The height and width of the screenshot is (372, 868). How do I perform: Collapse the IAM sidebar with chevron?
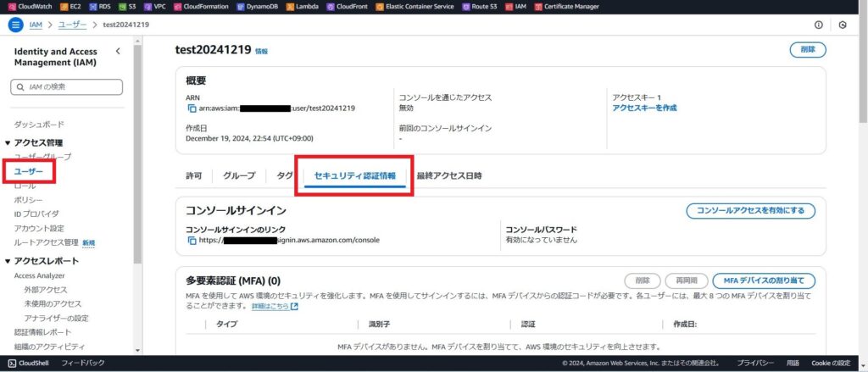point(118,52)
